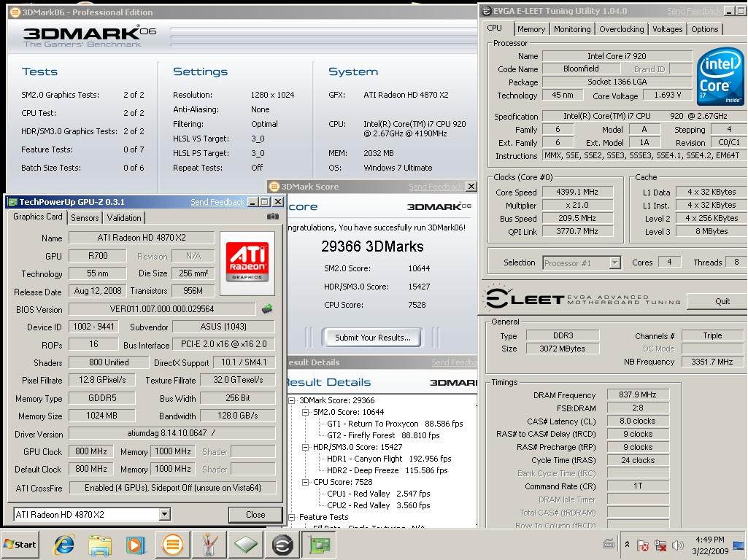Open the Paint taskbar icon

click(x=209, y=544)
